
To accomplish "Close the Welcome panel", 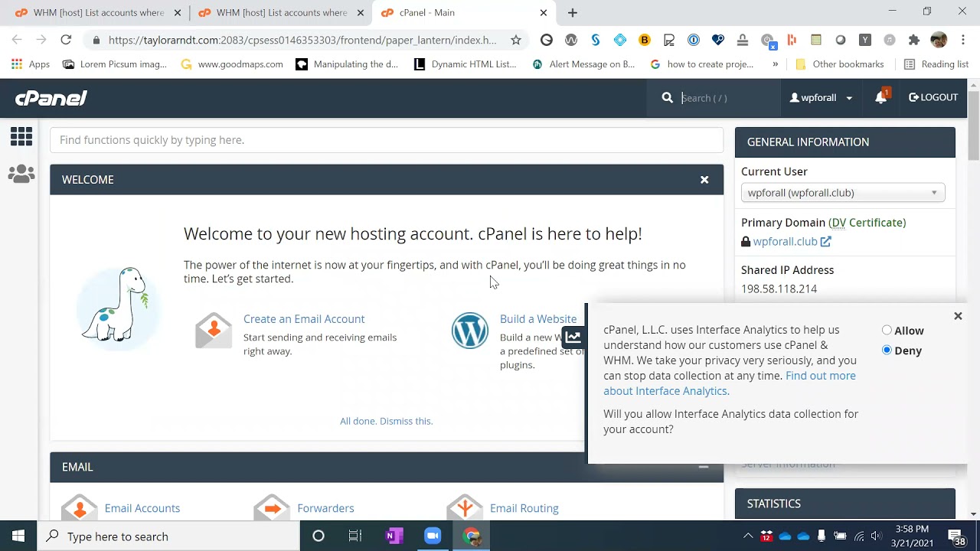I will click(704, 180).
